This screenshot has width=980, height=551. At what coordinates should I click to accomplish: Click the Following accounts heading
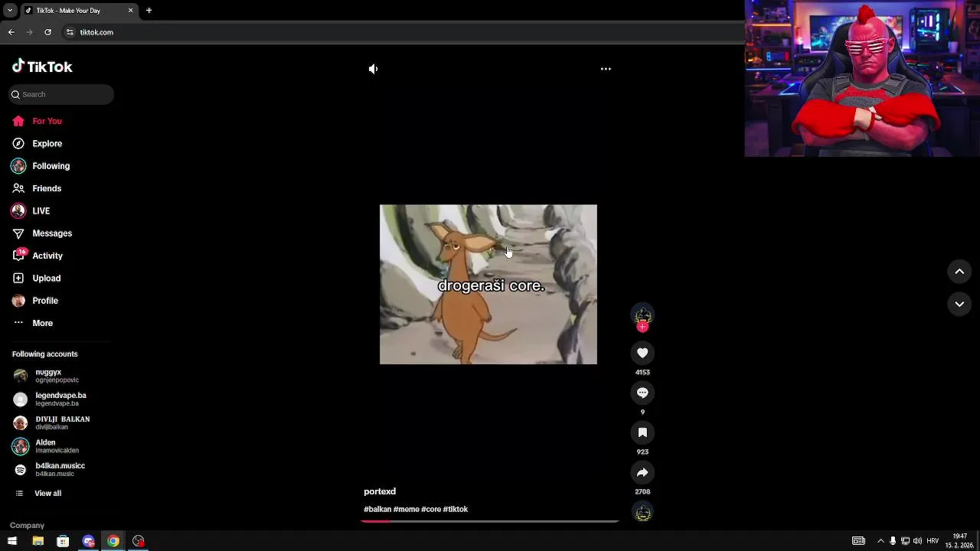click(44, 354)
